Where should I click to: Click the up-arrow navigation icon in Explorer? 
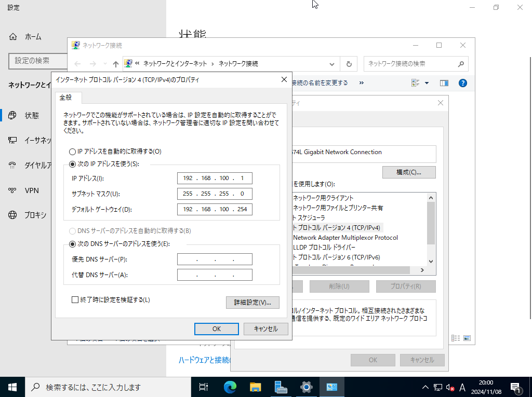(115, 64)
